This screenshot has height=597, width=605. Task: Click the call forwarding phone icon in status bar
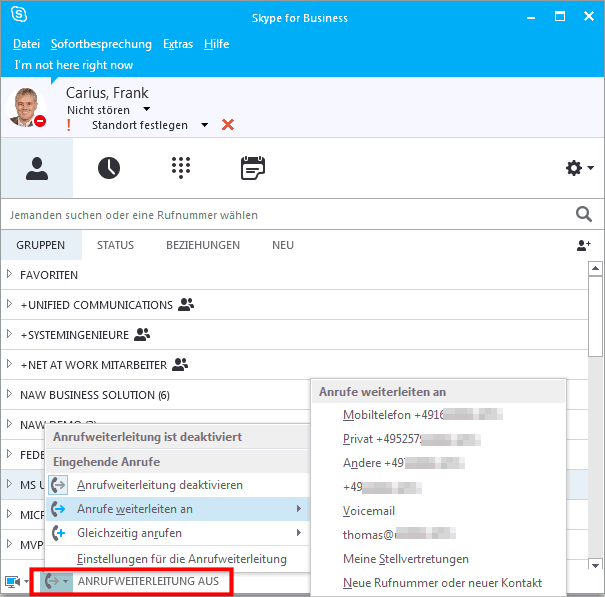(x=52, y=581)
